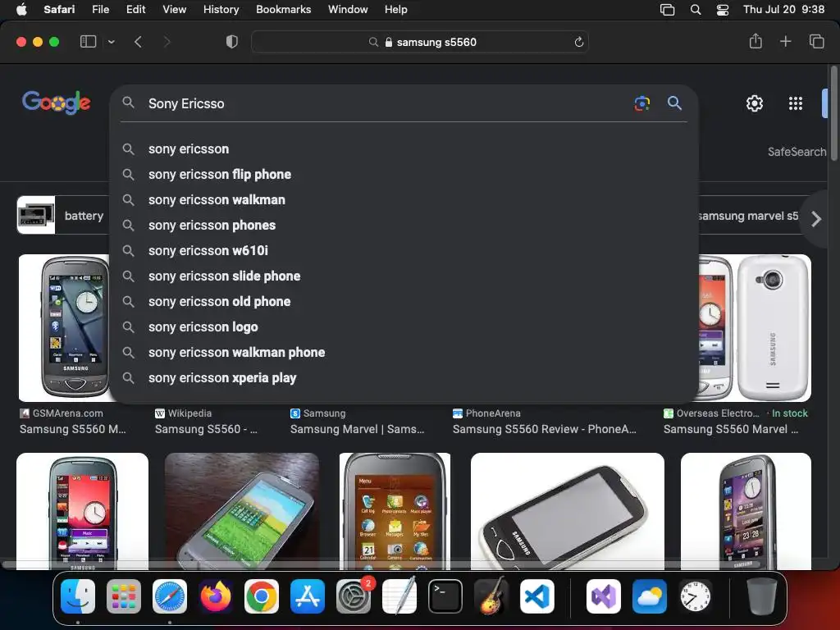This screenshot has width=840, height=630.
Task: Open the orange menu screen phone thumbnail
Action: point(395,511)
